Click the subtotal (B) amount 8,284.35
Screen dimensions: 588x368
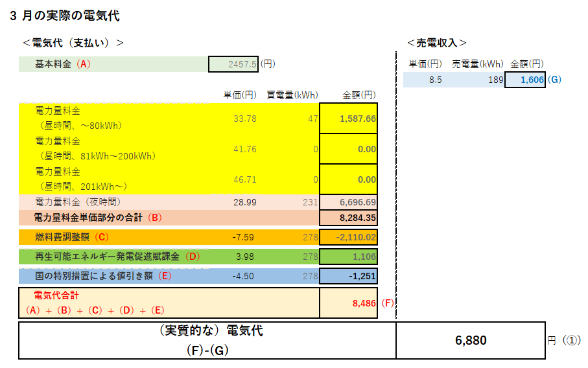tap(348, 218)
